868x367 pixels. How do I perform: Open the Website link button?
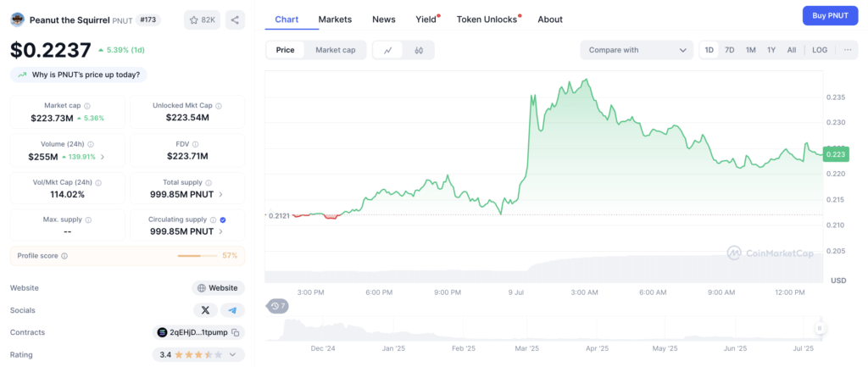(218, 288)
